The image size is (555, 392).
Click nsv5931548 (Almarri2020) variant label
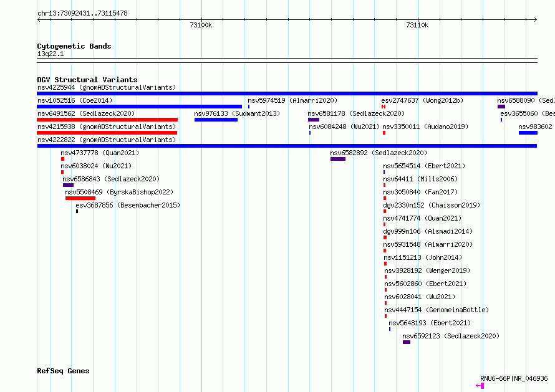point(428,244)
